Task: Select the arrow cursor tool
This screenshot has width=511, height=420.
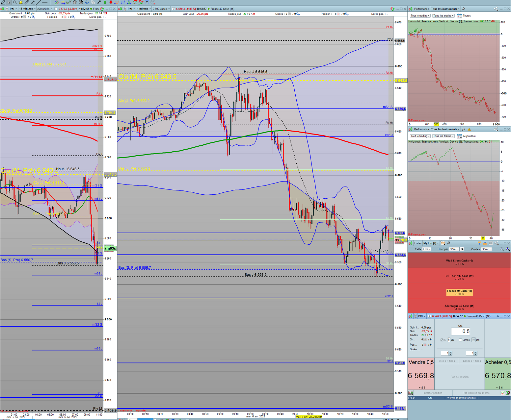Action: tap(9, 2)
